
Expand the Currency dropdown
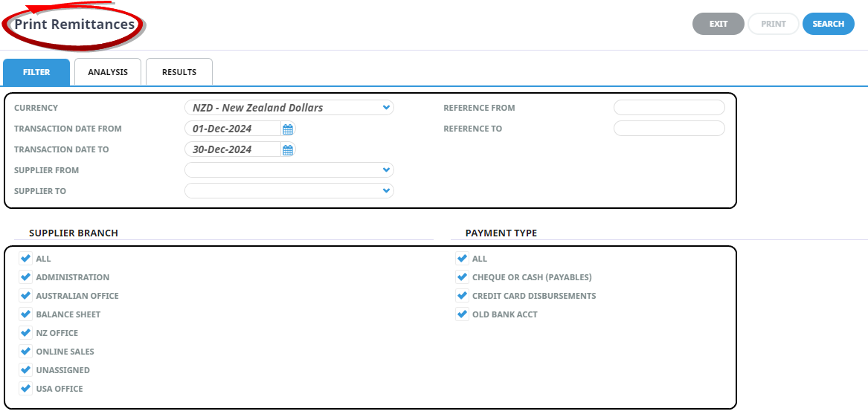[x=385, y=108]
